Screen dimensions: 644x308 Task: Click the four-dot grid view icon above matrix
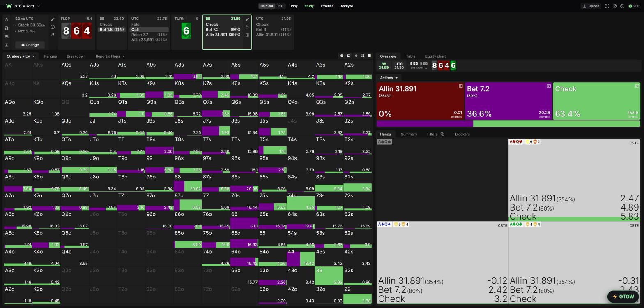click(x=356, y=56)
